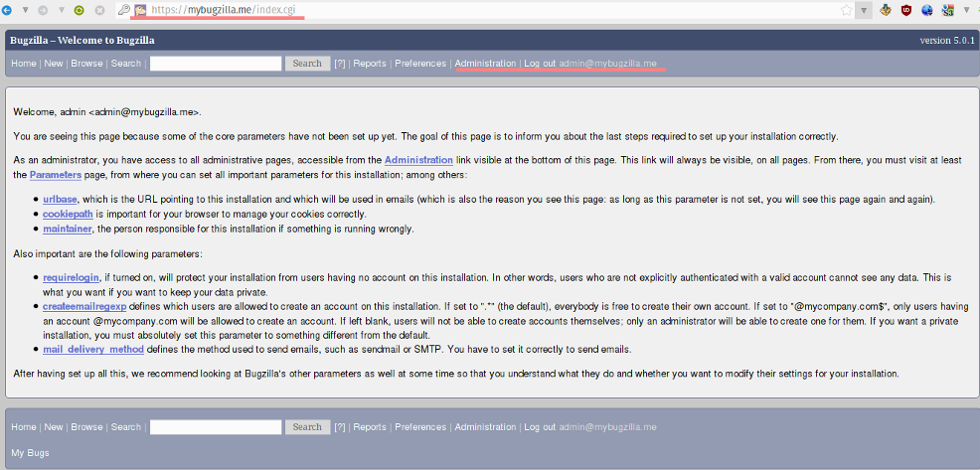
Task: Open Preferences in the top navigation bar
Action: pyautogui.click(x=420, y=64)
